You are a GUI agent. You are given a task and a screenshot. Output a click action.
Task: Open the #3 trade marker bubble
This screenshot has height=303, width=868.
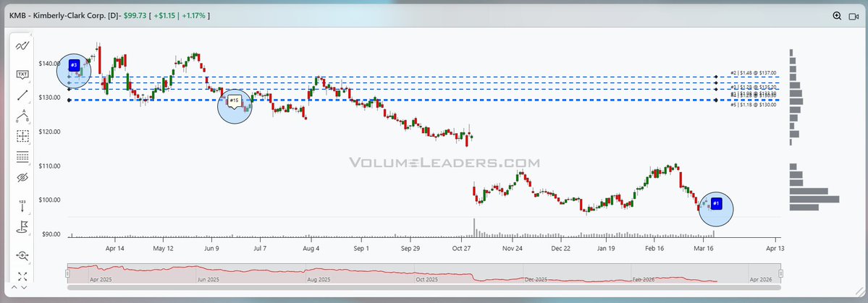point(74,65)
